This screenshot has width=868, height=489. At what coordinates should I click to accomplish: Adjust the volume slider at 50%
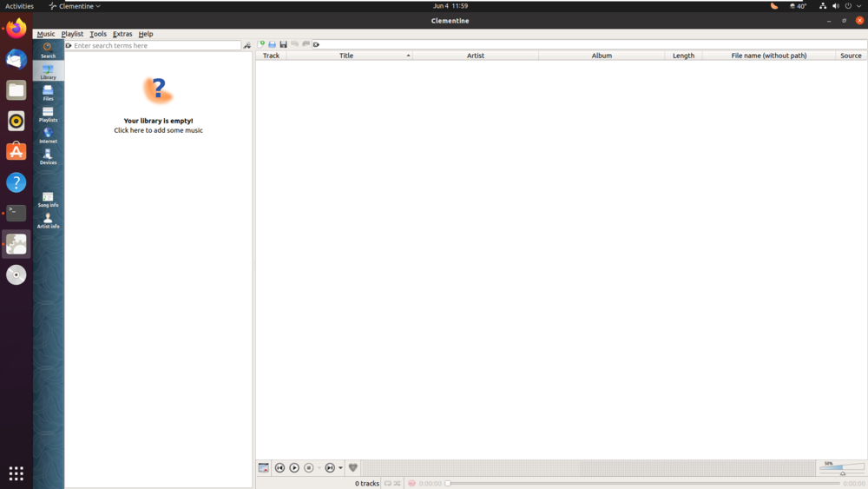click(x=842, y=470)
